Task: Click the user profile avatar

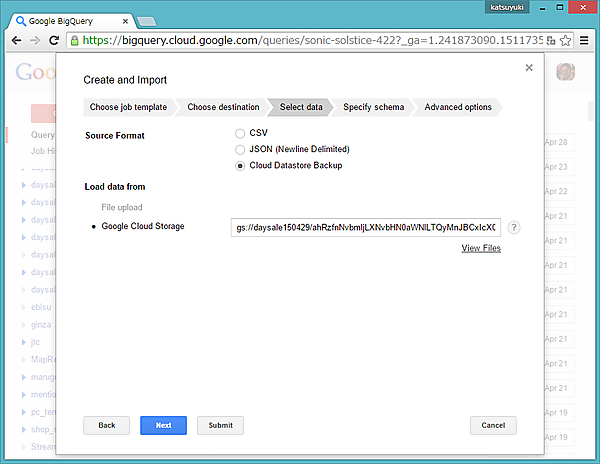Action: [565, 72]
